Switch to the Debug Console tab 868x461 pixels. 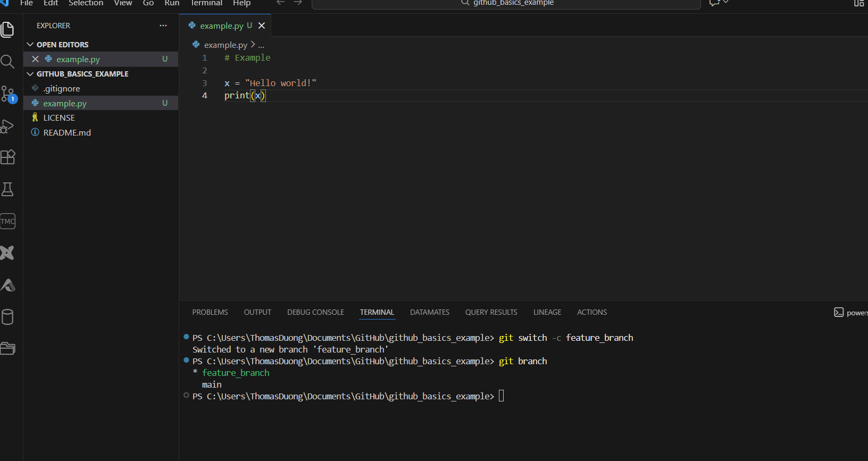315,312
